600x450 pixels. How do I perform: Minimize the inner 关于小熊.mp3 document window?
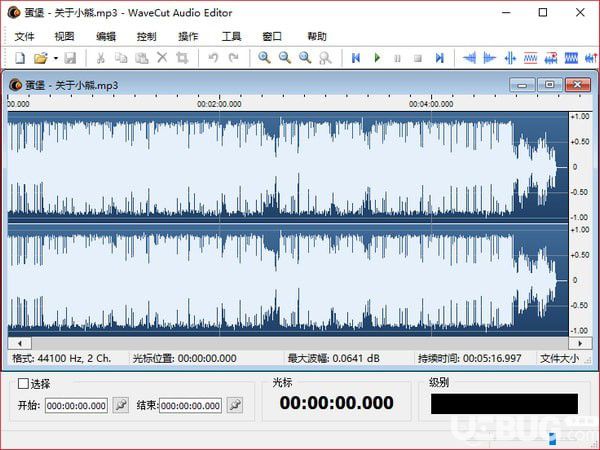(x=522, y=85)
